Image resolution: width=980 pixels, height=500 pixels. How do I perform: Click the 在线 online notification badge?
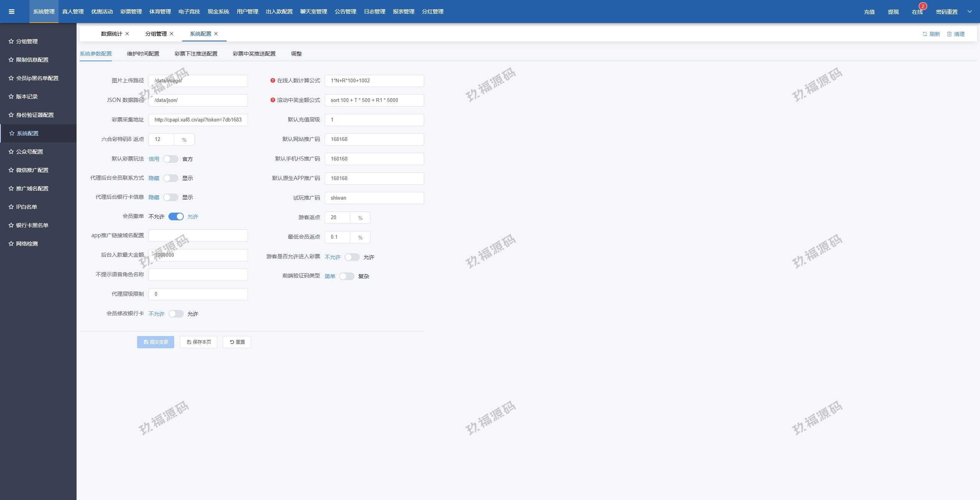pyautogui.click(x=923, y=7)
